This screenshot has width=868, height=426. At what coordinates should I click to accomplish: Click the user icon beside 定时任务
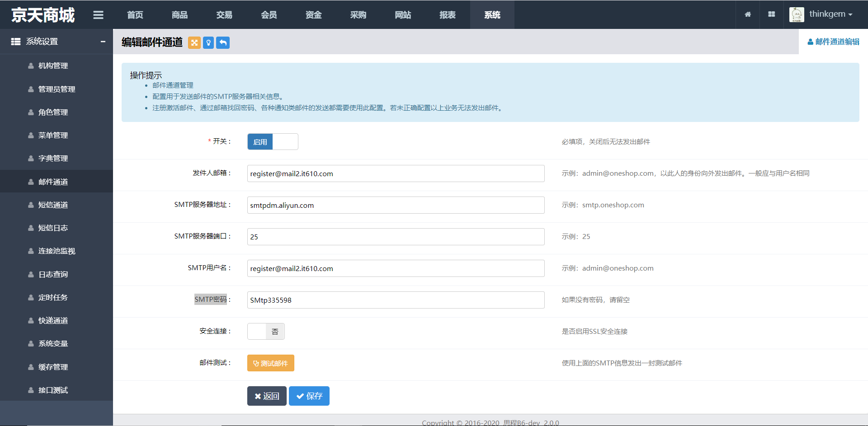pyautogui.click(x=31, y=298)
